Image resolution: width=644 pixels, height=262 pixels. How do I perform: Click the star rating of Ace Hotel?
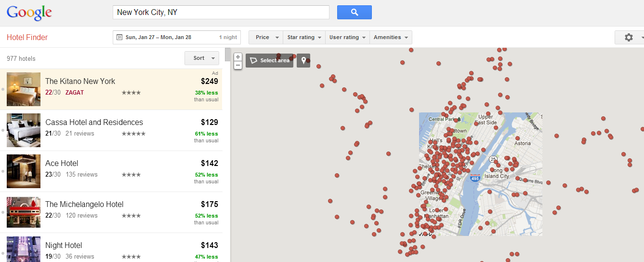click(131, 175)
